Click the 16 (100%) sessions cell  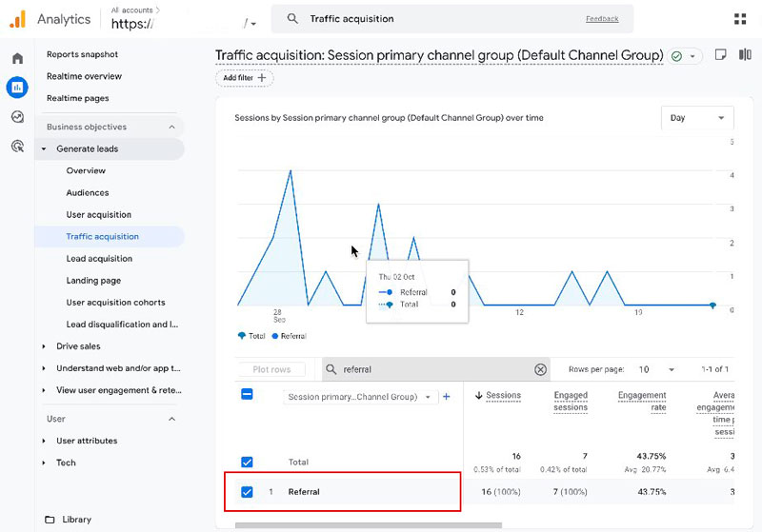501,492
